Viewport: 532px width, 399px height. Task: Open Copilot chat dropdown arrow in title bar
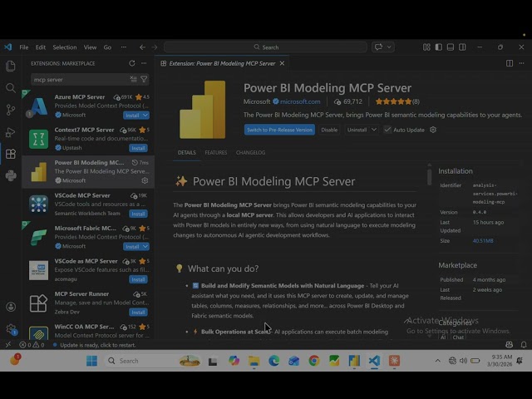pyautogui.click(x=389, y=47)
